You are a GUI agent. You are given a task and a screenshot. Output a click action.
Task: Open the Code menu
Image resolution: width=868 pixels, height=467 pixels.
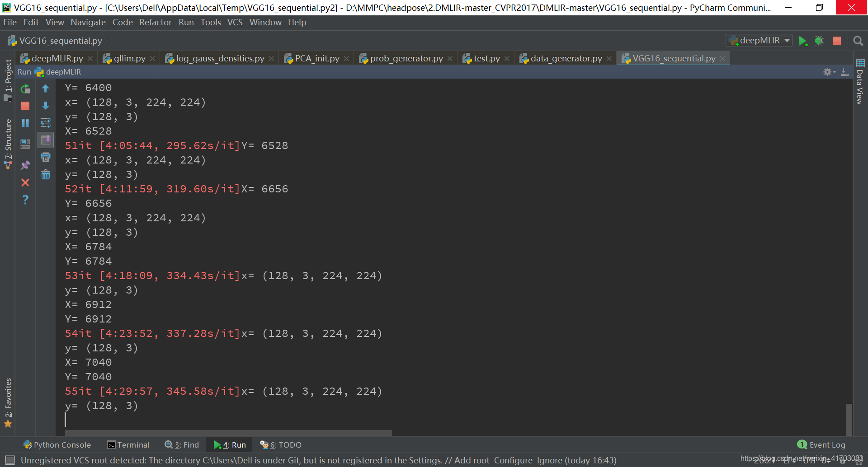pos(123,22)
